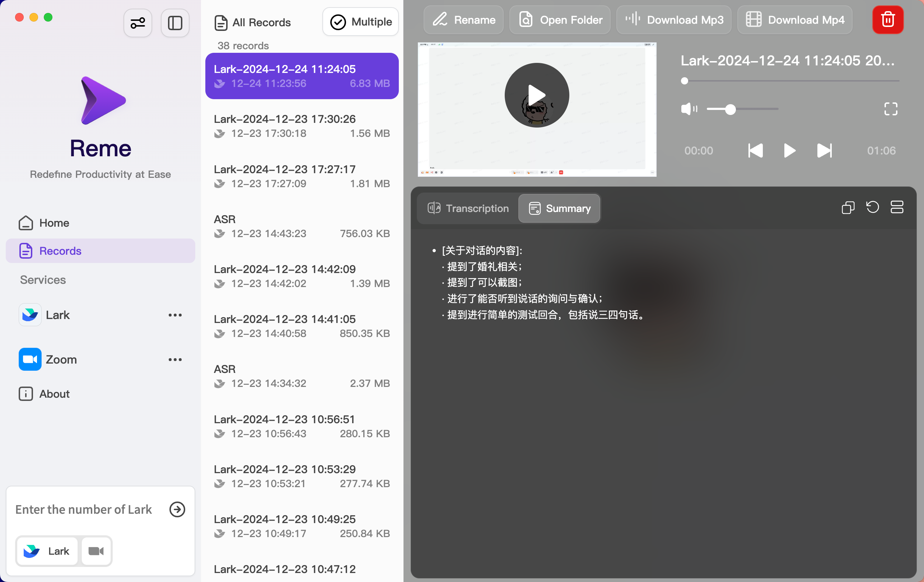Enable Multiple selection mode

point(361,22)
